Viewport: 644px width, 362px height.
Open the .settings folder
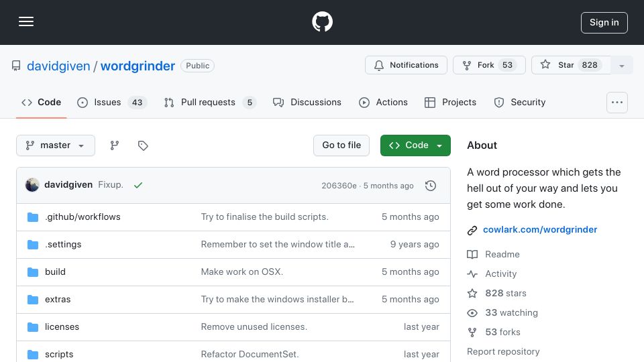tap(63, 244)
